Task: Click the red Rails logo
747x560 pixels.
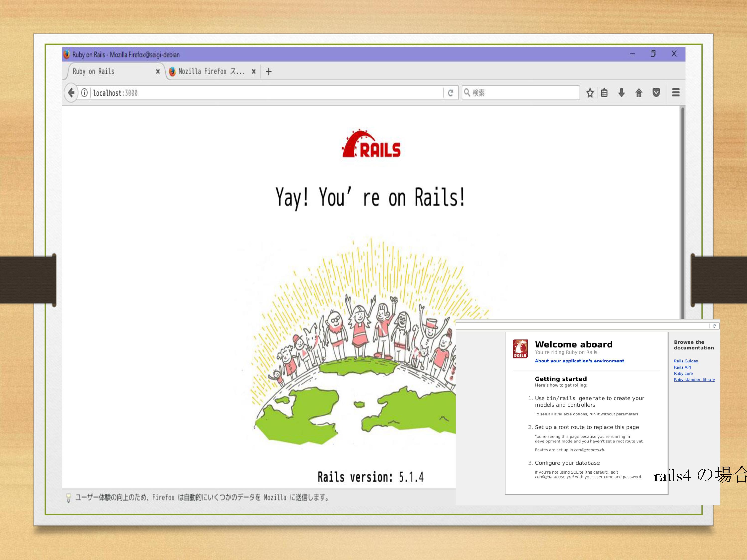Action: [372, 143]
